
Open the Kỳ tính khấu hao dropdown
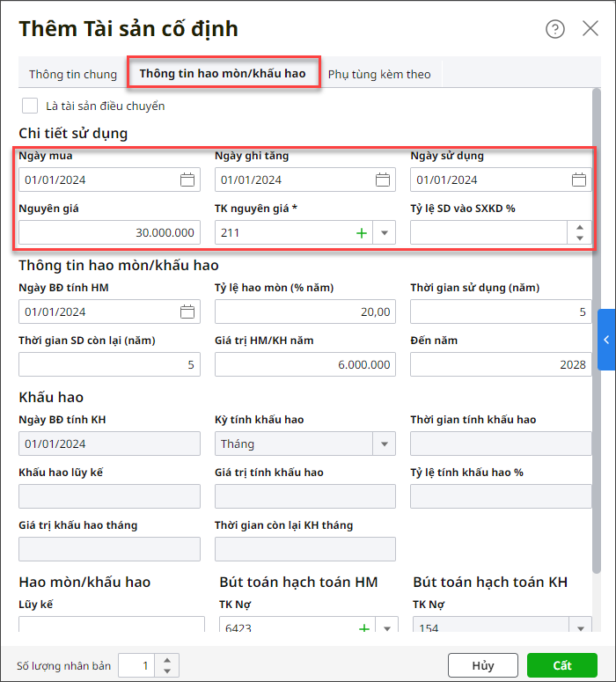[x=385, y=444]
